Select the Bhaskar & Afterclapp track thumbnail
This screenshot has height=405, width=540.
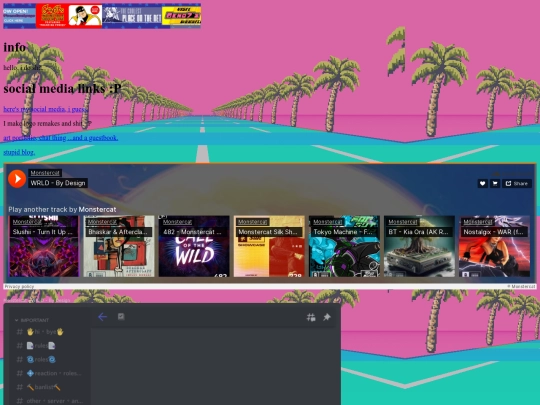click(x=119, y=246)
